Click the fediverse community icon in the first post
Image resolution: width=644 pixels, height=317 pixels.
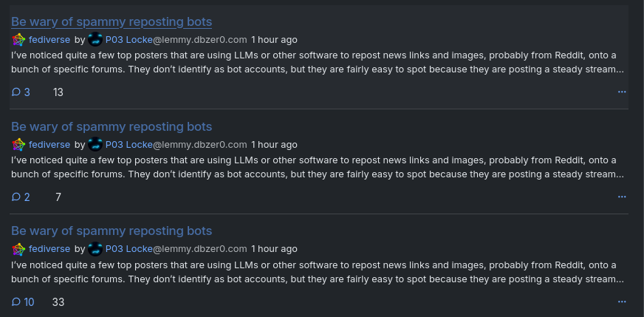[x=18, y=40]
